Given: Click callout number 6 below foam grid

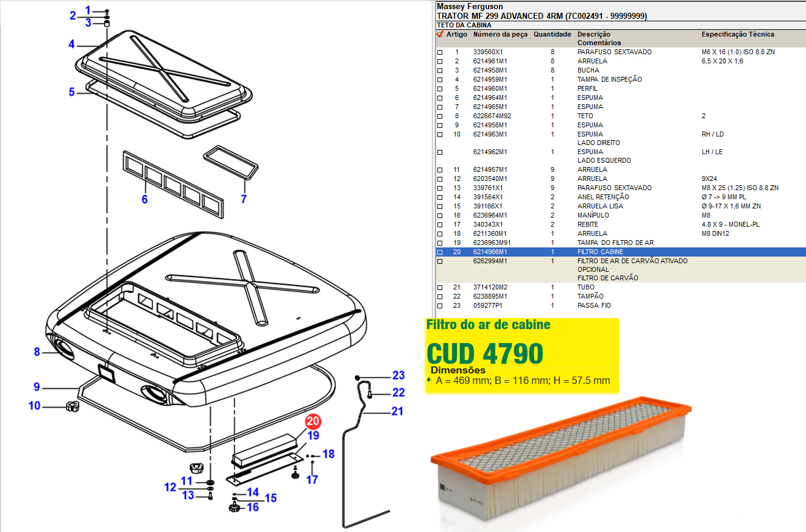Looking at the screenshot, I should (x=144, y=199).
